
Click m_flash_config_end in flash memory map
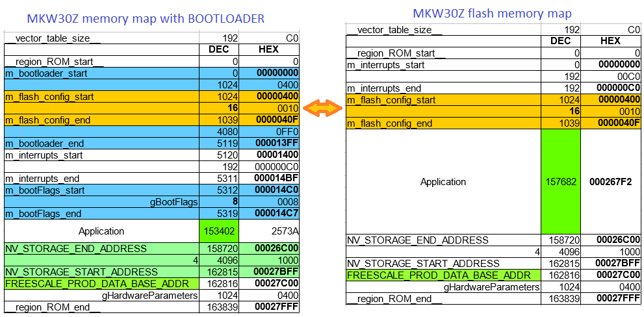click(x=390, y=123)
